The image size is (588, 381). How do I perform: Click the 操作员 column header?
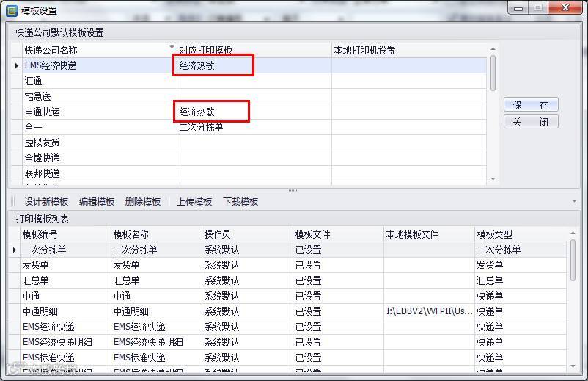(248, 234)
